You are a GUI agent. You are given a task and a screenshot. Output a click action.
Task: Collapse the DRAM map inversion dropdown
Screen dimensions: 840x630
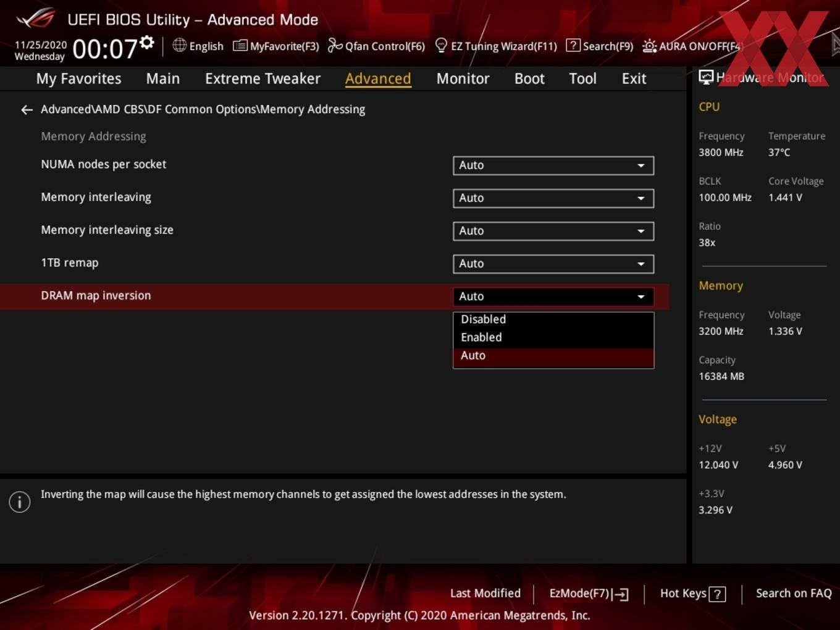553,296
